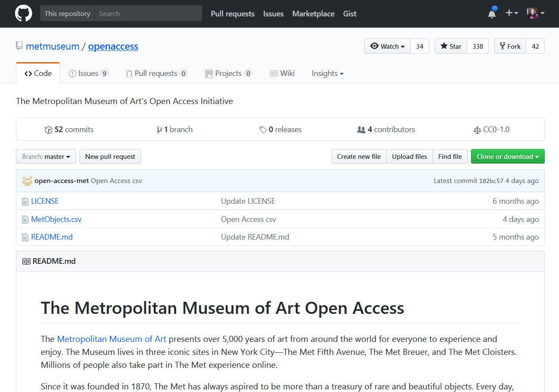Open Issues in top navigation bar
Screen dimensions: 559x392
click(x=273, y=14)
